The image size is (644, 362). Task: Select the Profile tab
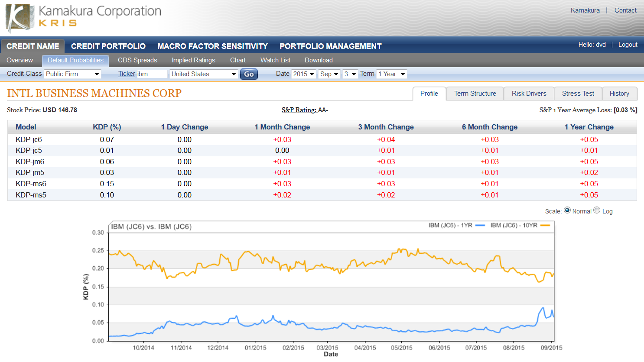(429, 94)
